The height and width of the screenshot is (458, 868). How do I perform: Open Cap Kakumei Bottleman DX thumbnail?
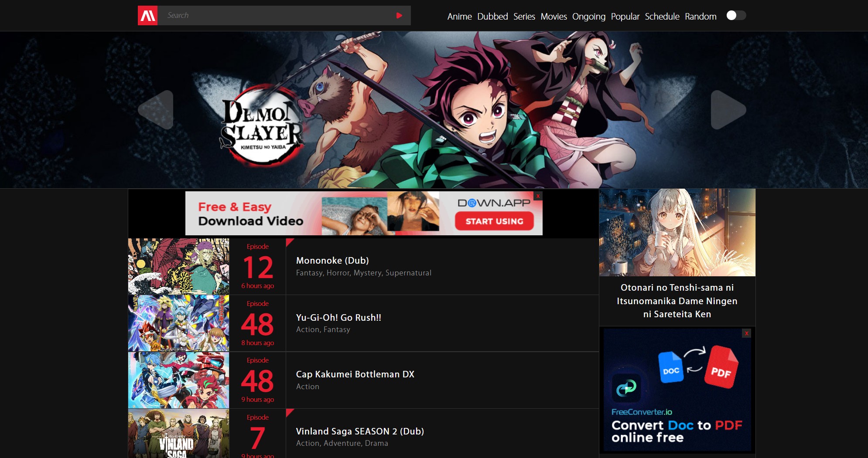[x=178, y=380]
